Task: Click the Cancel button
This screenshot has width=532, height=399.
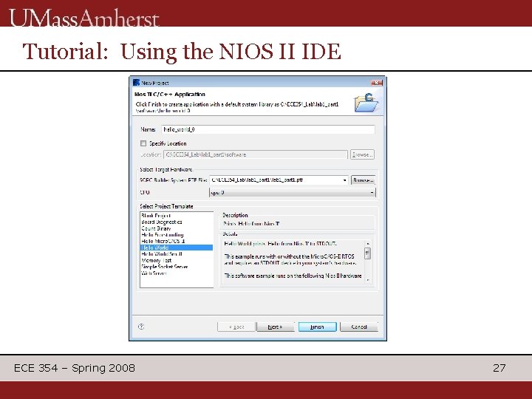Action: (x=358, y=327)
